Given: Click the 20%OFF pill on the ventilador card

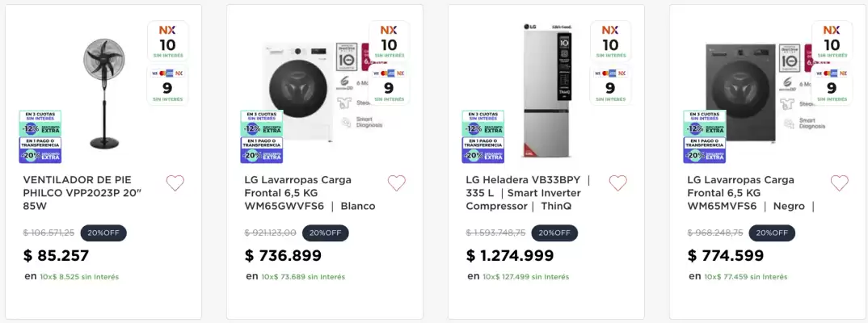Looking at the screenshot, I should point(103,233).
